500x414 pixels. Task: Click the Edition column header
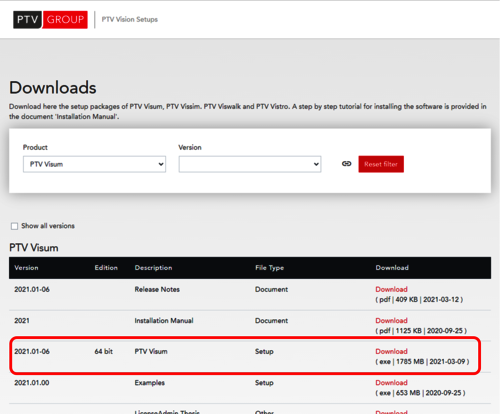[106, 268]
